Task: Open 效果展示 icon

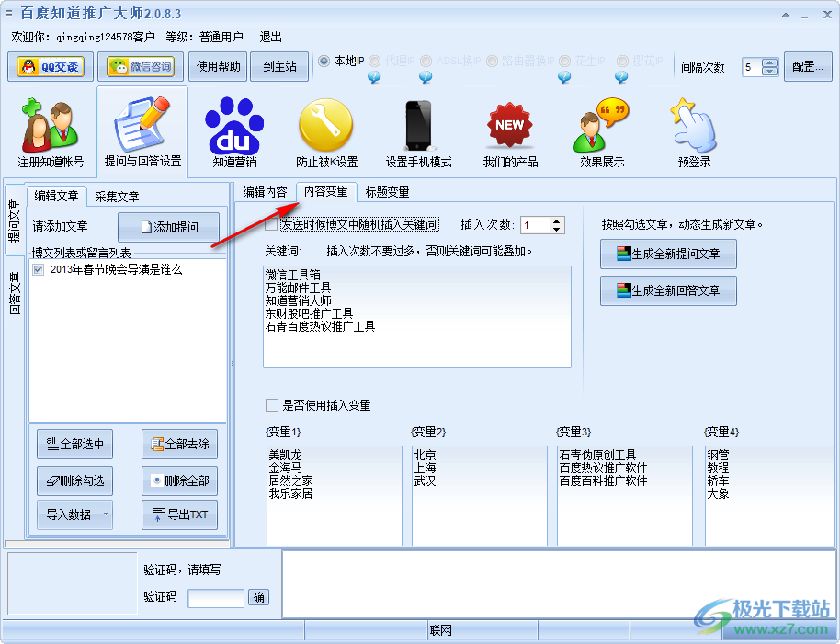Action: 602,133
